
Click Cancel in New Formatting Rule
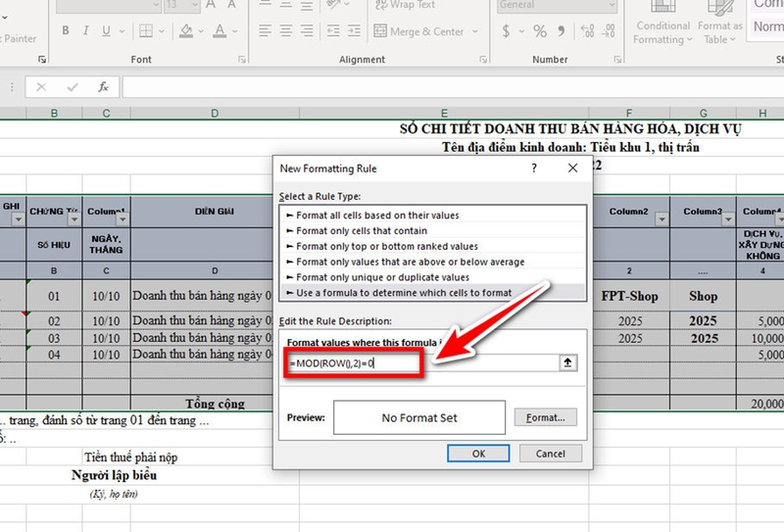(x=551, y=454)
